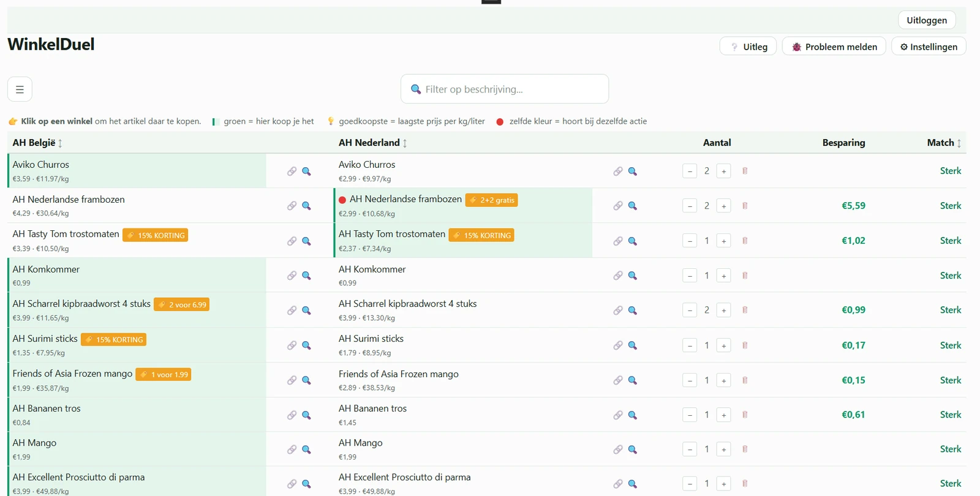This screenshot has height=496, width=980.
Task: Sort by the AH België column header
Action: click(x=37, y=143)
